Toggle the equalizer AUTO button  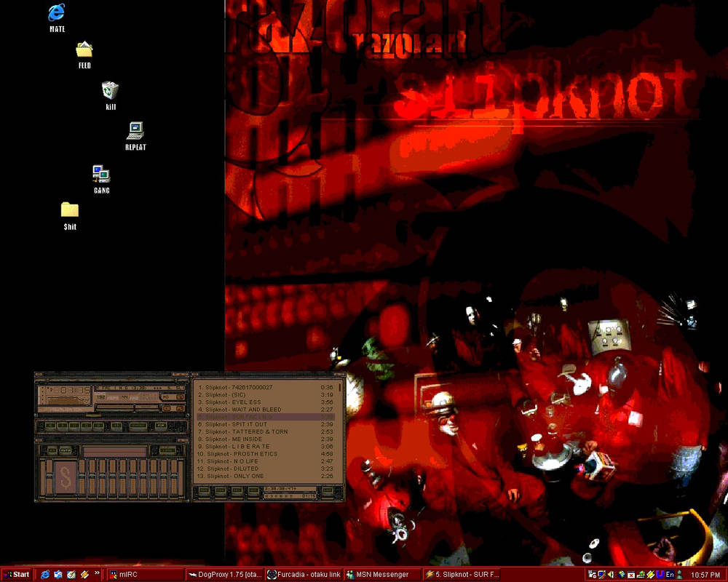[65, 450]
